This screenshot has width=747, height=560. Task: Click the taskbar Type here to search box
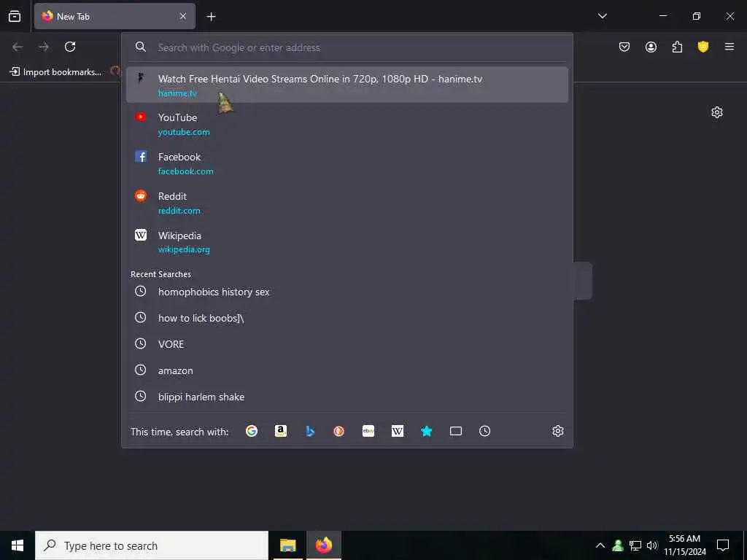click(152, 545)
